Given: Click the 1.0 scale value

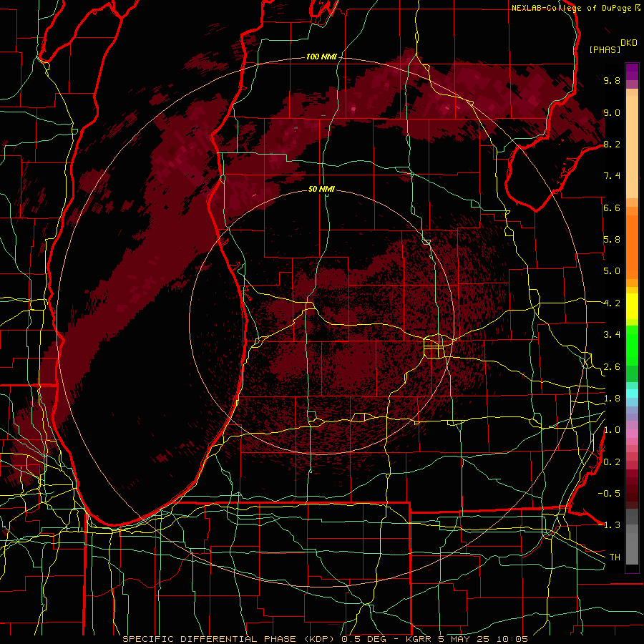Looking at the screenshot, I should click(x=612, y=430).
